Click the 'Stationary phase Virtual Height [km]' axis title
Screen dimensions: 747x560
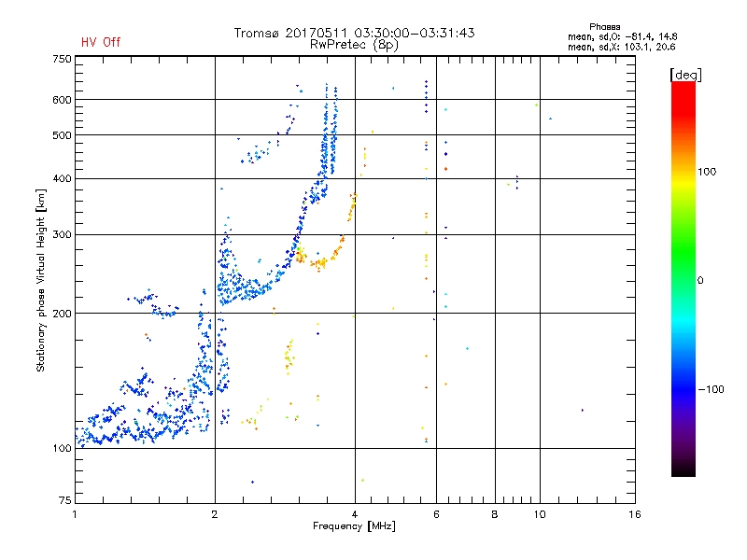tap(41, 280)
